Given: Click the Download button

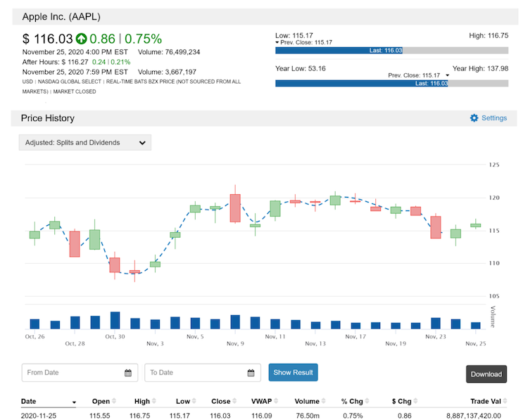Looking at the screenshot, I should tap(486, 374).
